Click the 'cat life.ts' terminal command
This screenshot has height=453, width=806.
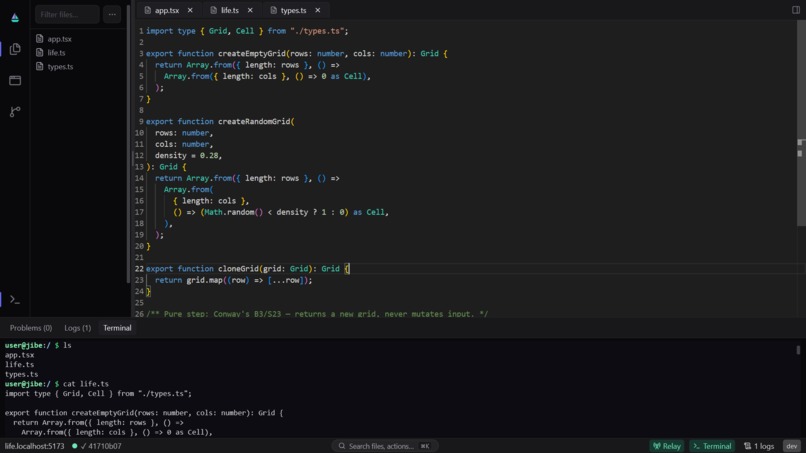pos(86,384)
